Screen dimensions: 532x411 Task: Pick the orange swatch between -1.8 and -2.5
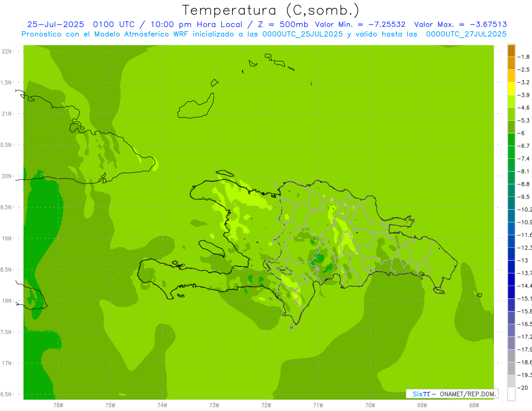[511, 63]
